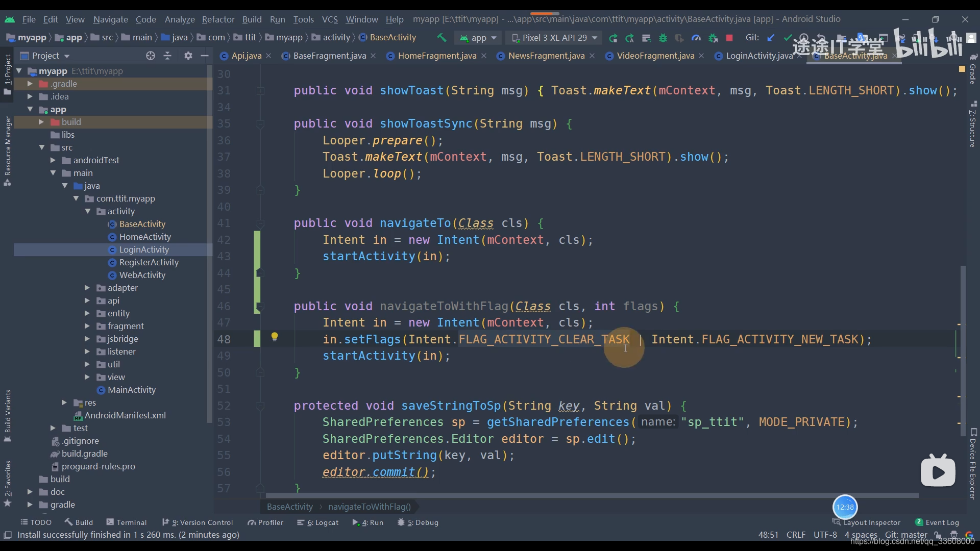Close the HomeFragment.java tab
Screen dimensions: 980x551
(x=484, y=56)
